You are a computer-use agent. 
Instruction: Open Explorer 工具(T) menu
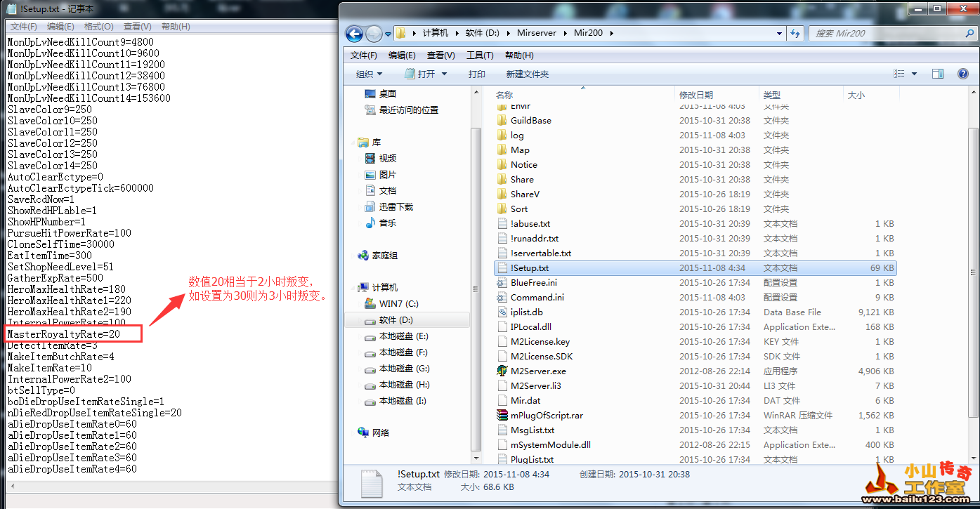click(480, 55)
